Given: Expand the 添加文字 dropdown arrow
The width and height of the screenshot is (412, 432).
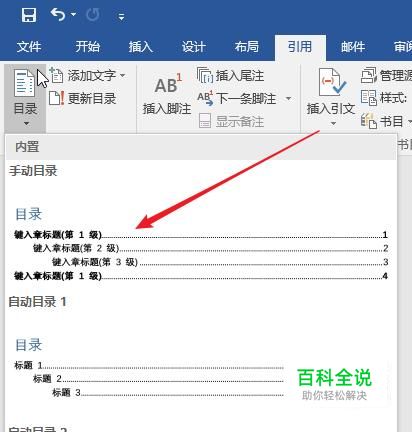Looking at the screenshot, I should pyautogui.click(x=122, y=76).
